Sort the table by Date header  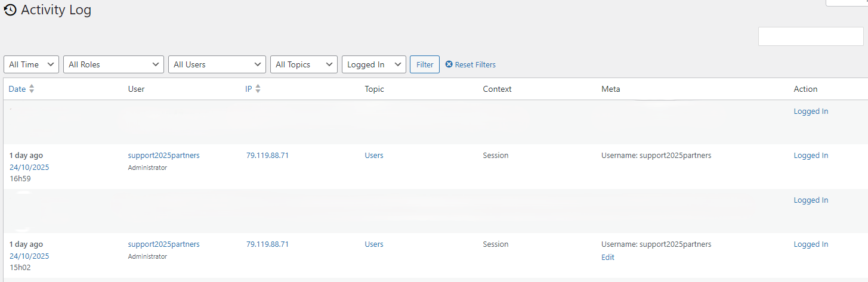(x=17, y=89)
